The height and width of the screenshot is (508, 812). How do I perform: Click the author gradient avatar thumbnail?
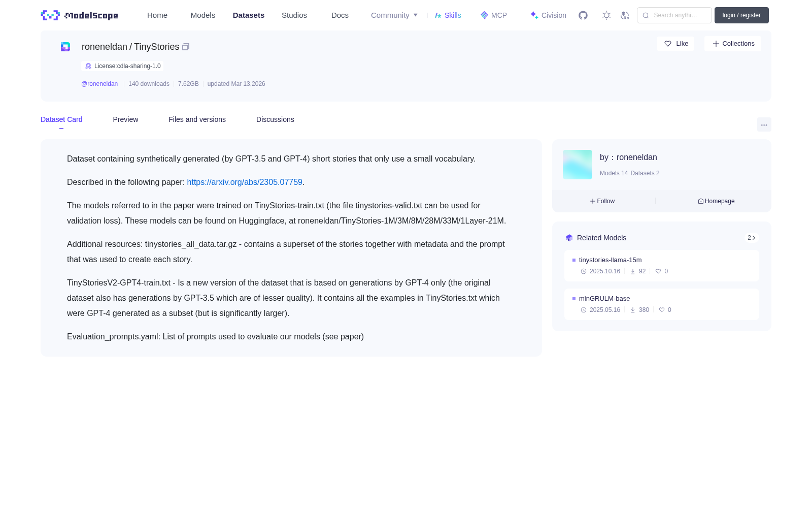(x=578, y=165)
